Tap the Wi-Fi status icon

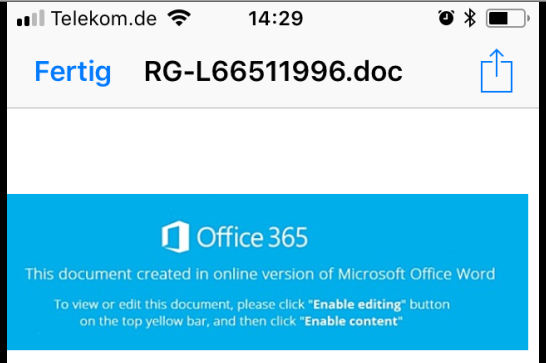point(179,18)
